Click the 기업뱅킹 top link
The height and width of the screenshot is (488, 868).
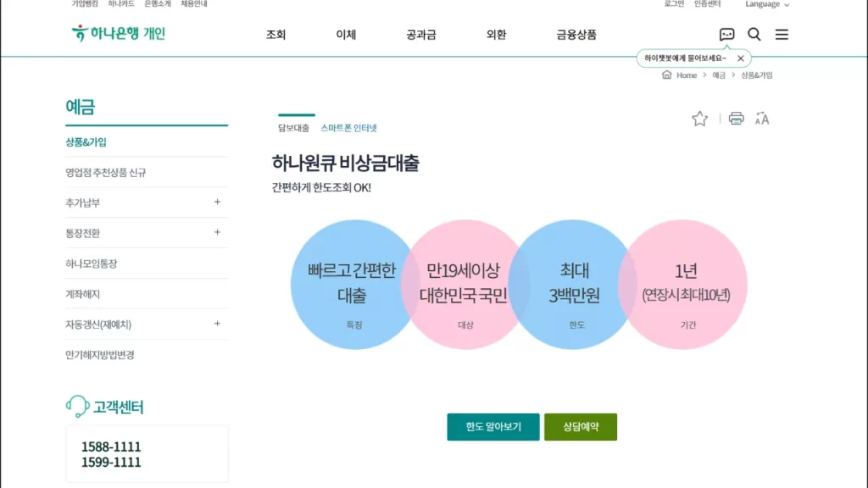coord(85,4)
